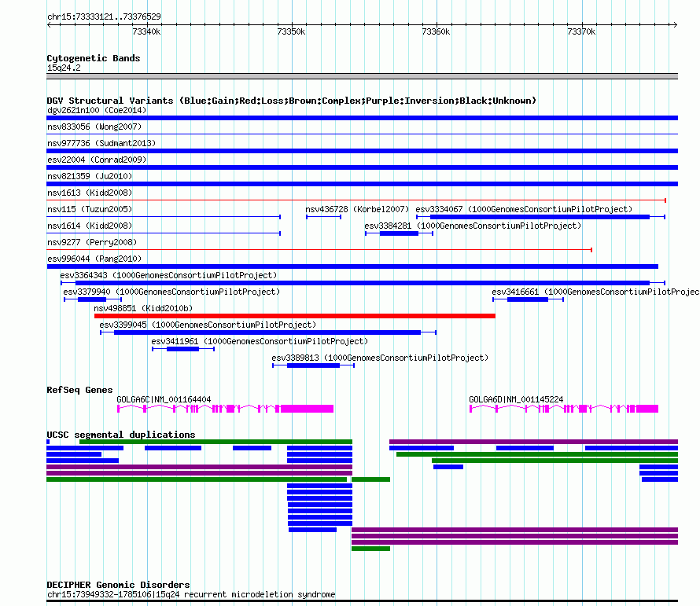
Task: Select the esv996044 (Pang2010) label
Action: tap(94, 259)
